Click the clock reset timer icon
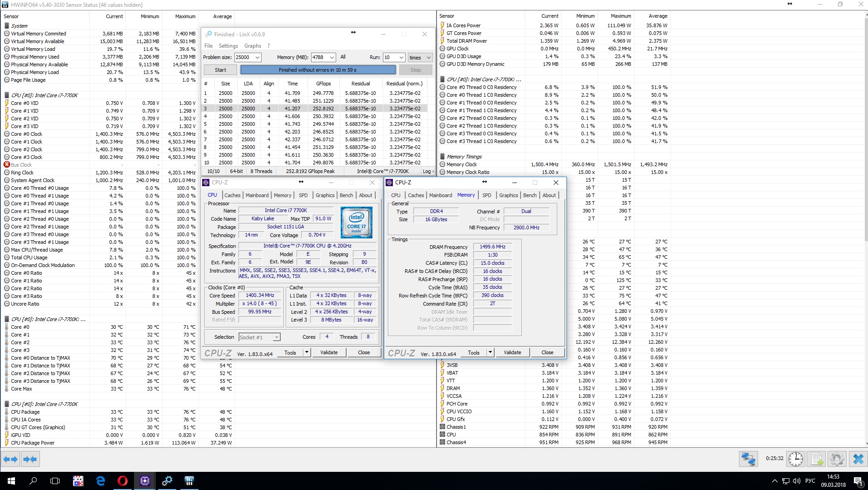The image size is (868, 490). coord(795,459)
